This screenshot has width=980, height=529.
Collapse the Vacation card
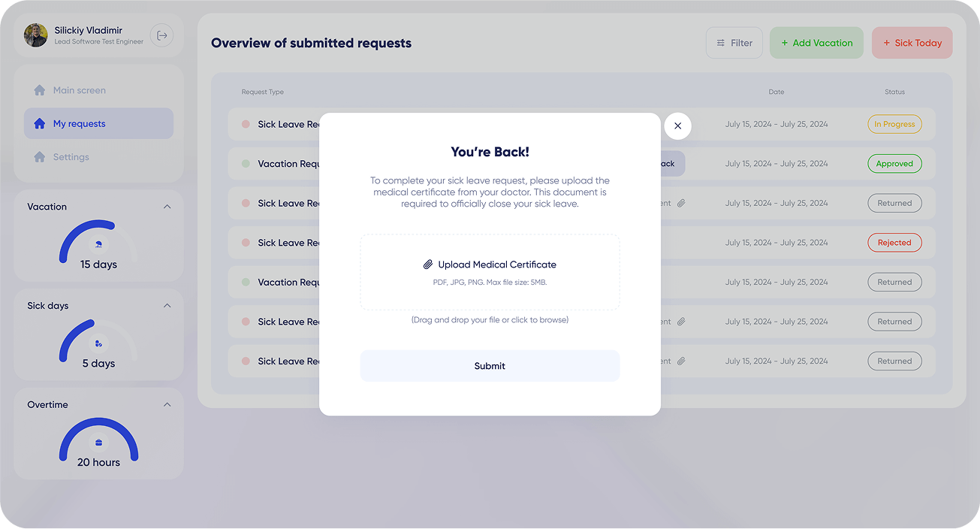(x=167, y=207)
